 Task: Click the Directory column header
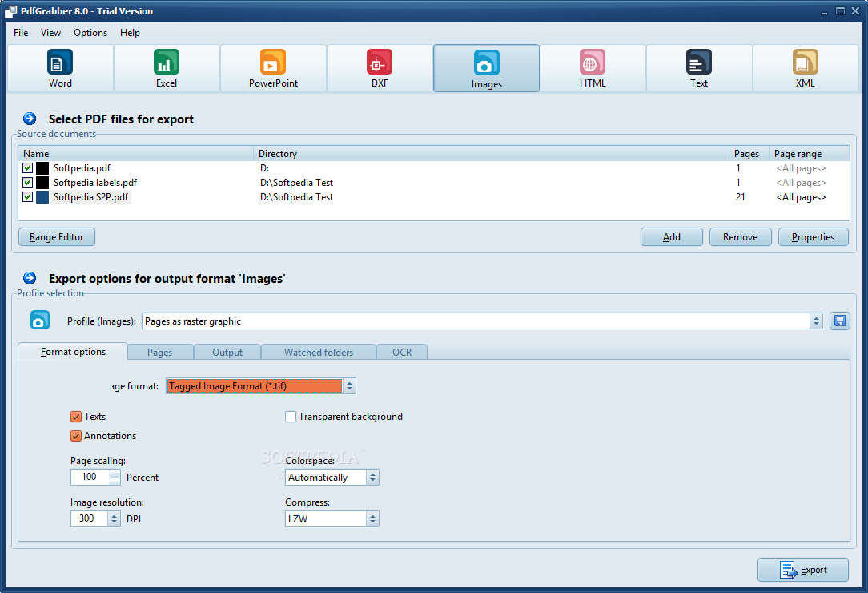pyautogui.click(x=492, y=154)
